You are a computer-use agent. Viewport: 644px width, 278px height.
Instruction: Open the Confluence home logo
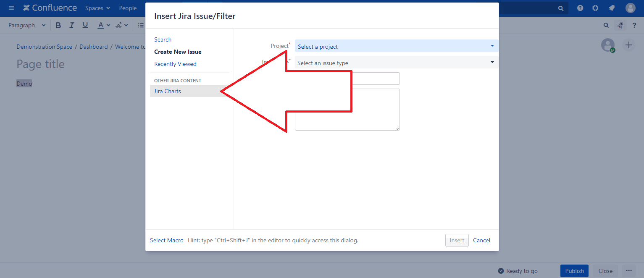tap(50, 8)
